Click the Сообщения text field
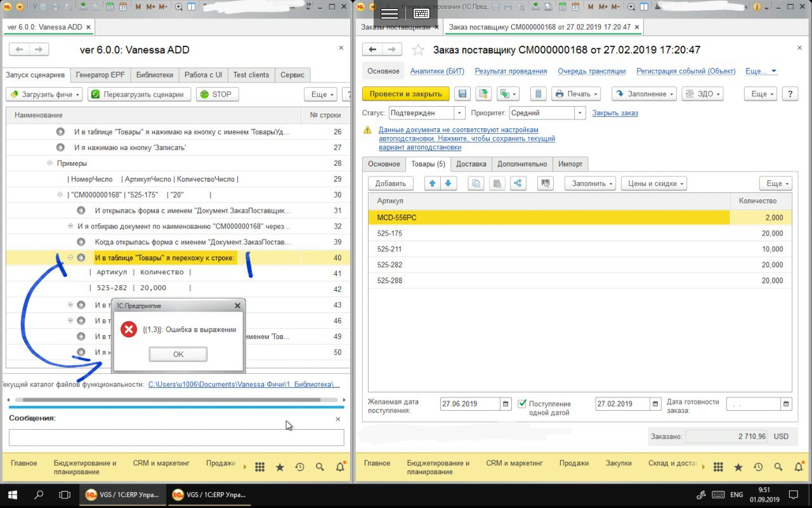Image resolution: width=812 pixels, height=508 pixels. [176, 437]
